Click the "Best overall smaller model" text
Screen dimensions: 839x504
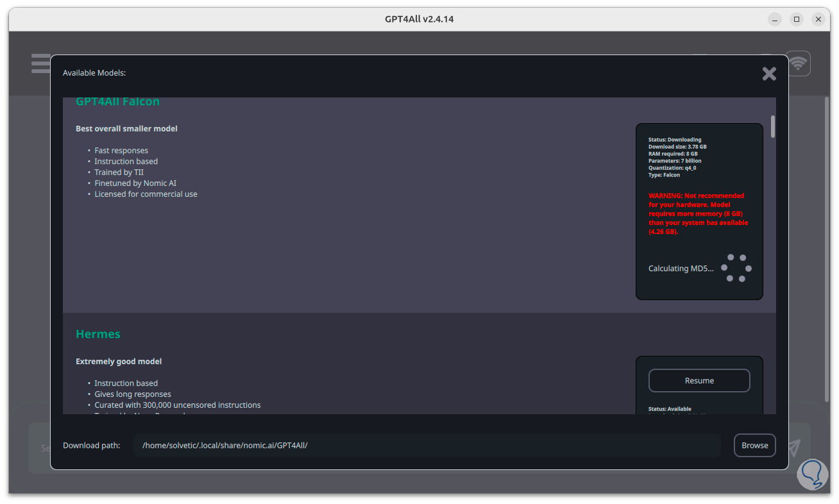[126, 129]
